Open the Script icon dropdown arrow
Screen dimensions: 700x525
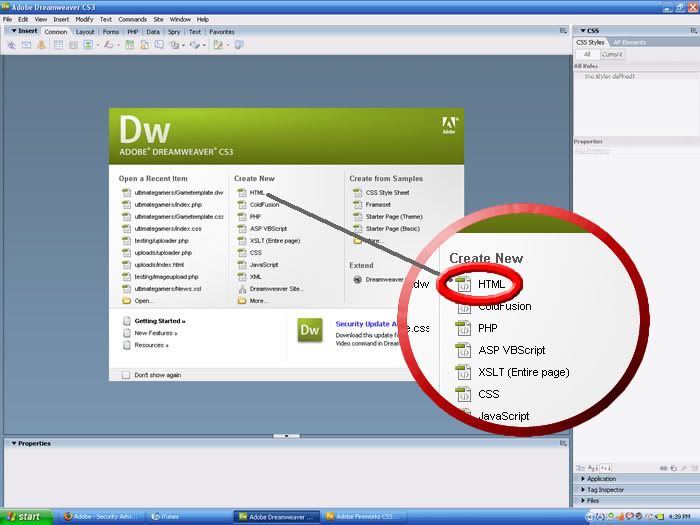click(204, 45)
